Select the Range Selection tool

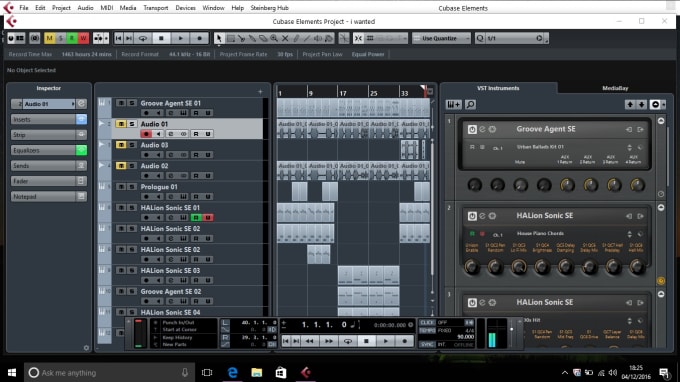[231, 38]
